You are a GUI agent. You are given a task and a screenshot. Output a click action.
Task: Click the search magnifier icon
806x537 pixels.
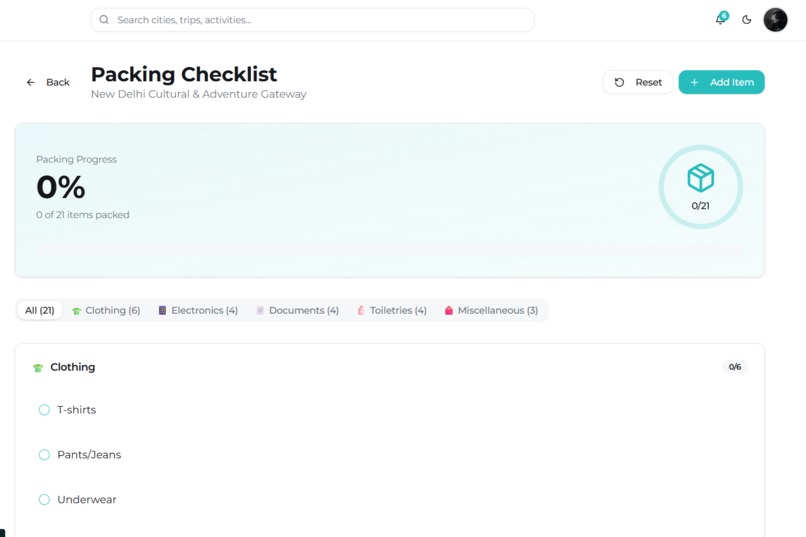pos(104,20)
